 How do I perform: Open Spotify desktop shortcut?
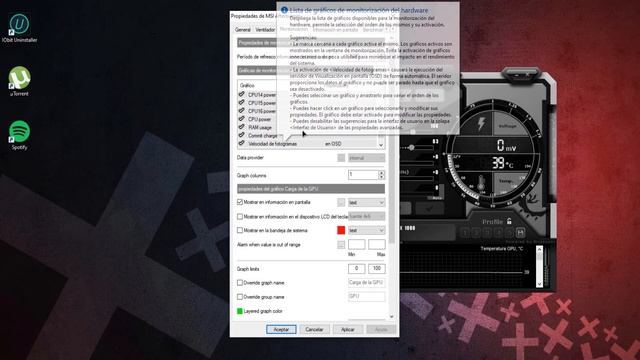[x=19, y=135]
